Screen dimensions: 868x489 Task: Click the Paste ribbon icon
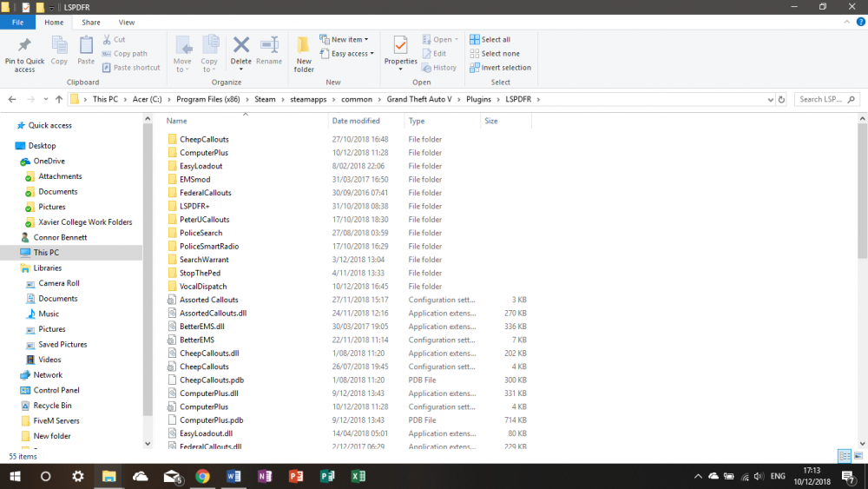[x=86, y=45]
